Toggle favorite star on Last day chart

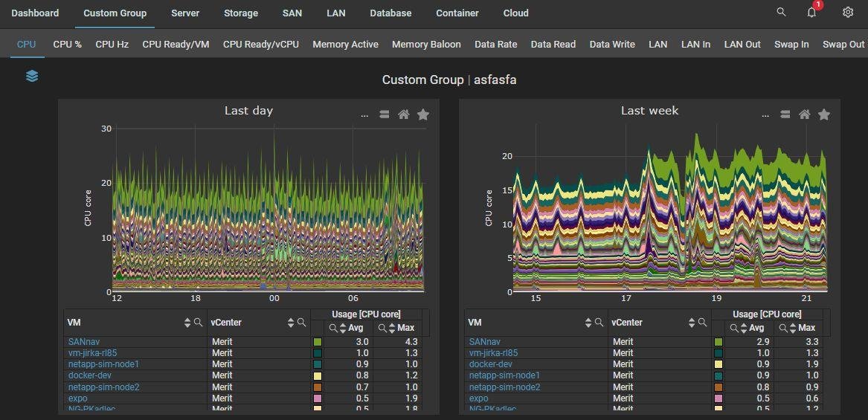[423, 114]
